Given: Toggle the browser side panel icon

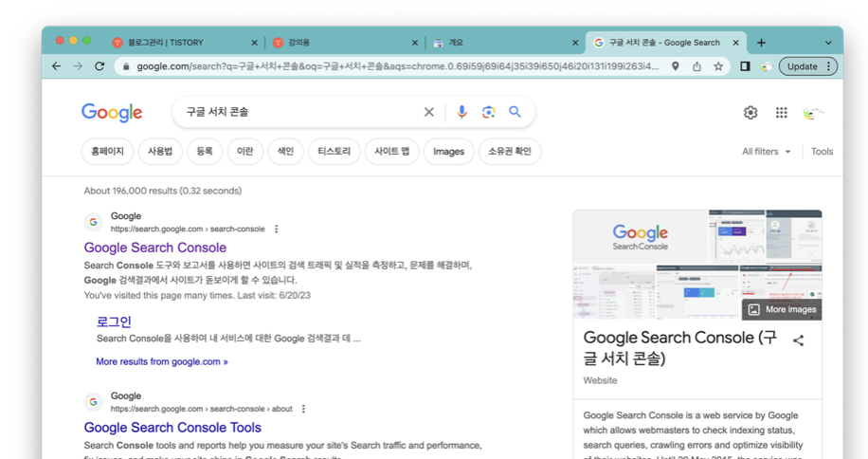Looking at the screenshot, I should click(x=745, y=66).
